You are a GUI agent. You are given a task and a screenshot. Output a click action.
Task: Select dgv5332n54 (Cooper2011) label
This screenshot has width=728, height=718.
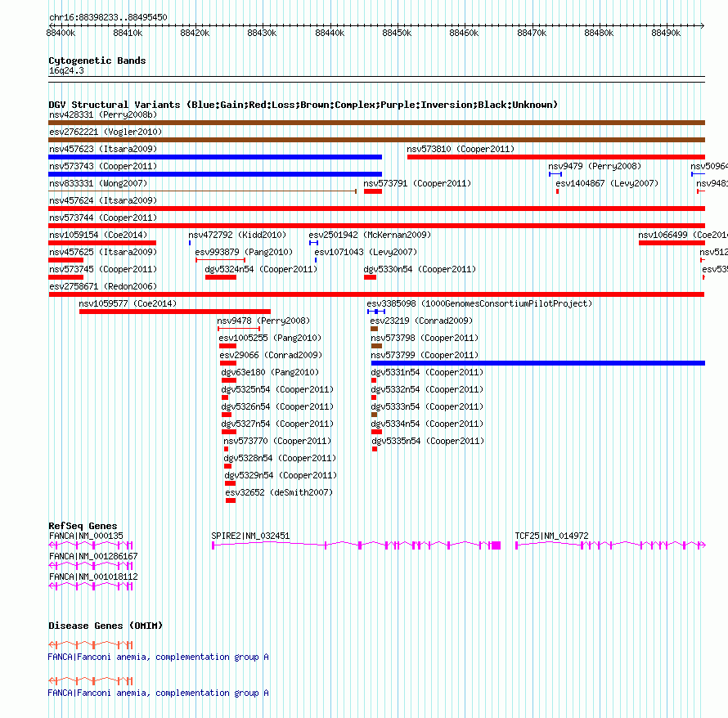pos(427,389)
